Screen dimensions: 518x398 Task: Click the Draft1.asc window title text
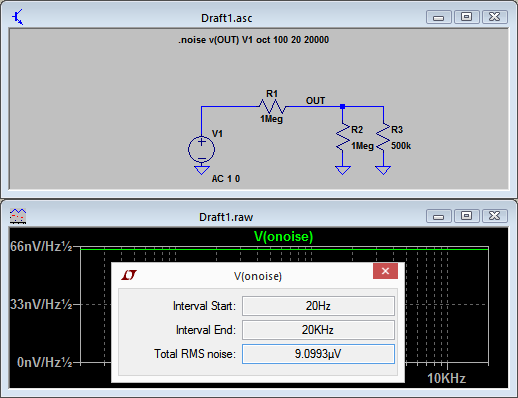[x=227, y=18]
